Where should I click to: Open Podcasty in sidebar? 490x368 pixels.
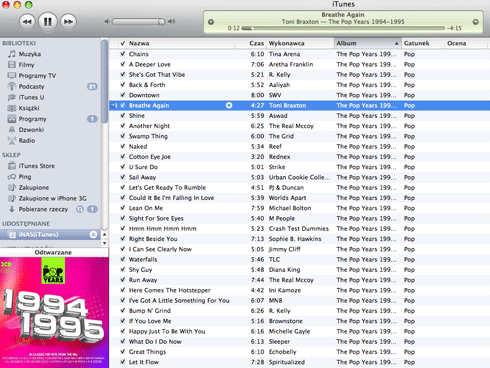[x=31, y=87]
